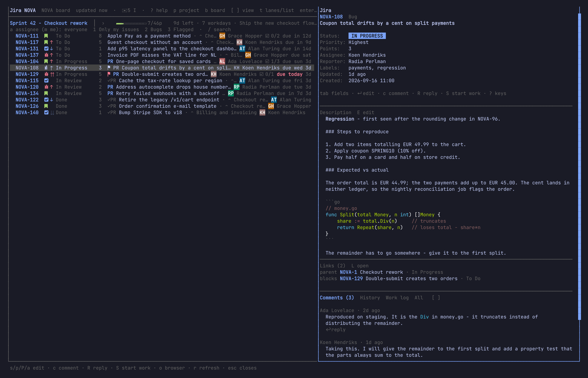
Task: Toggle the Only my issues filter
Action: coord(116,30)
